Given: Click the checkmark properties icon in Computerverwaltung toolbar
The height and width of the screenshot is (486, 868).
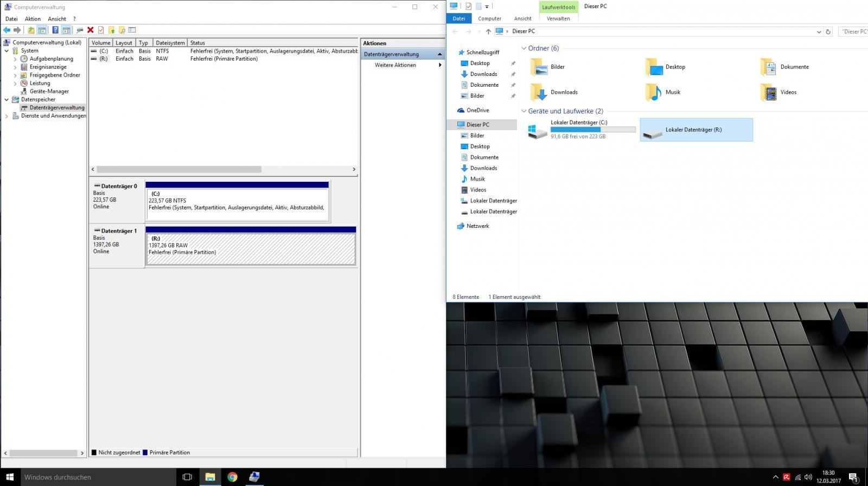Looking at the screenshot, I should [x=101, y=30].
